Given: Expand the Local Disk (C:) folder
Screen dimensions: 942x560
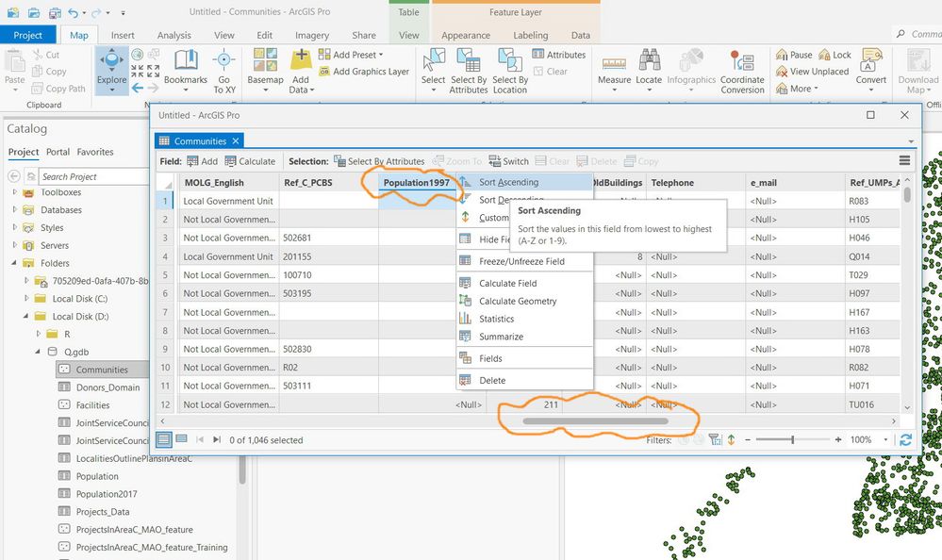Looking at the screenshot, I should 27,299.
